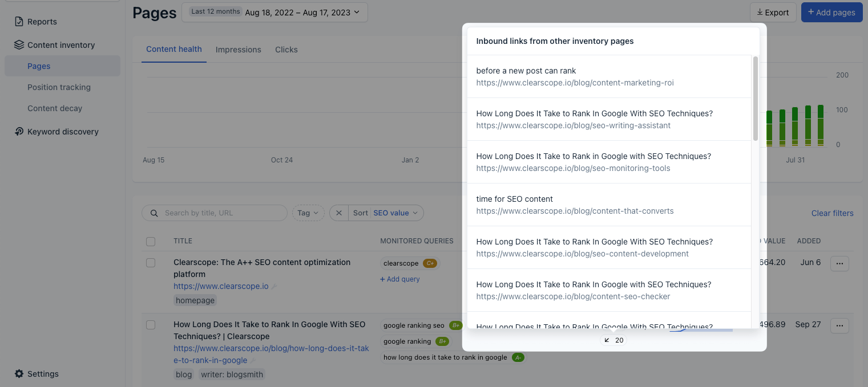
Task: Click Clear filters link
Action: tap(833, 213)
